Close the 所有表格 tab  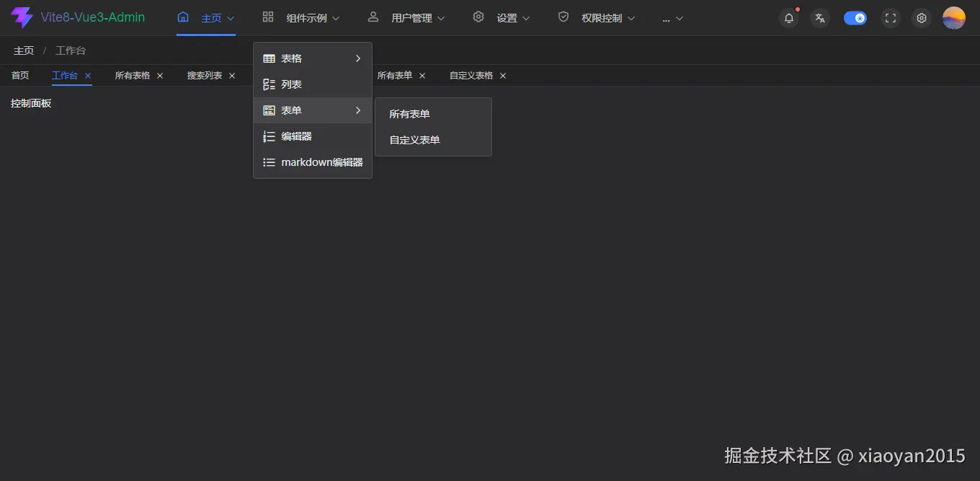160,76
